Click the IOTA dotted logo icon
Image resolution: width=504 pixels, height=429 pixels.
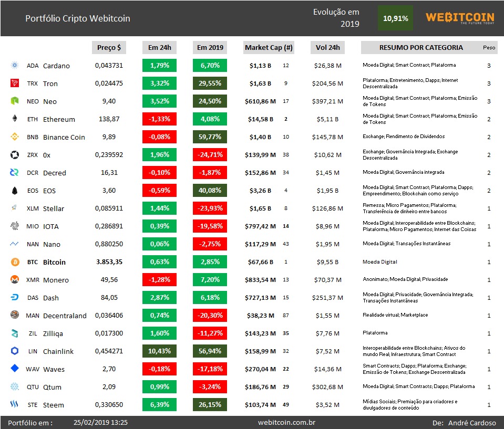[15, 226]
